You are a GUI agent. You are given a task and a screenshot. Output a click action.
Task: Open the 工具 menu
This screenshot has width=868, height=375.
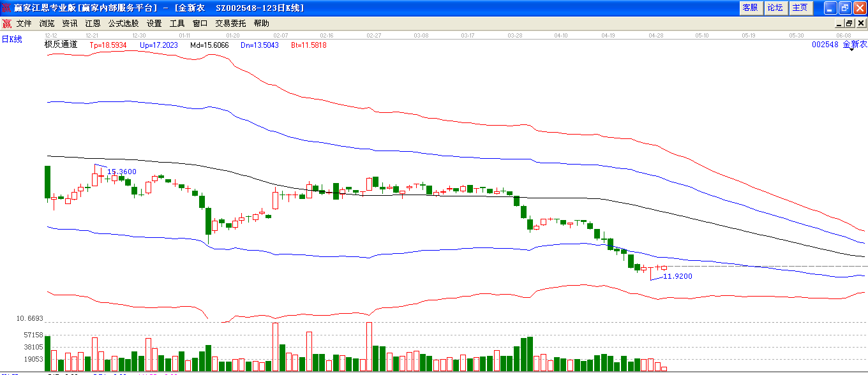tap(177, 23)
